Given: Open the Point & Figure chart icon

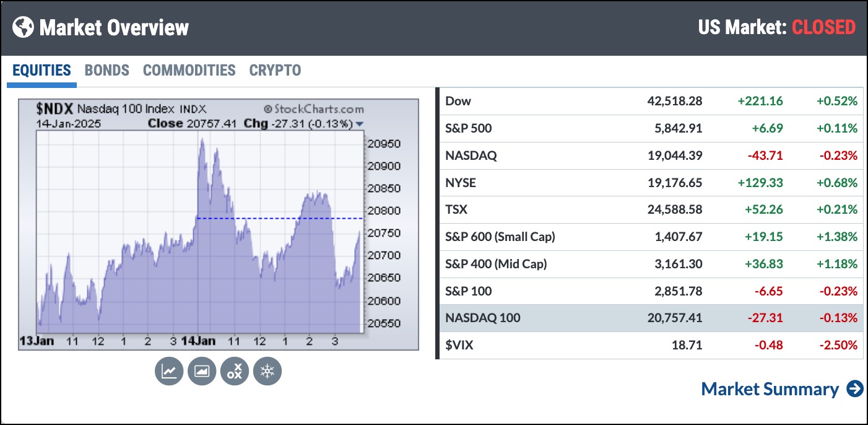Looking at the screenshot, I should [234, 371].
